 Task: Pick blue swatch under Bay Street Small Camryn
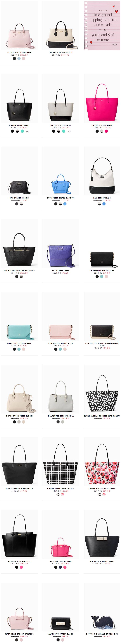click(x=65, y=204)
